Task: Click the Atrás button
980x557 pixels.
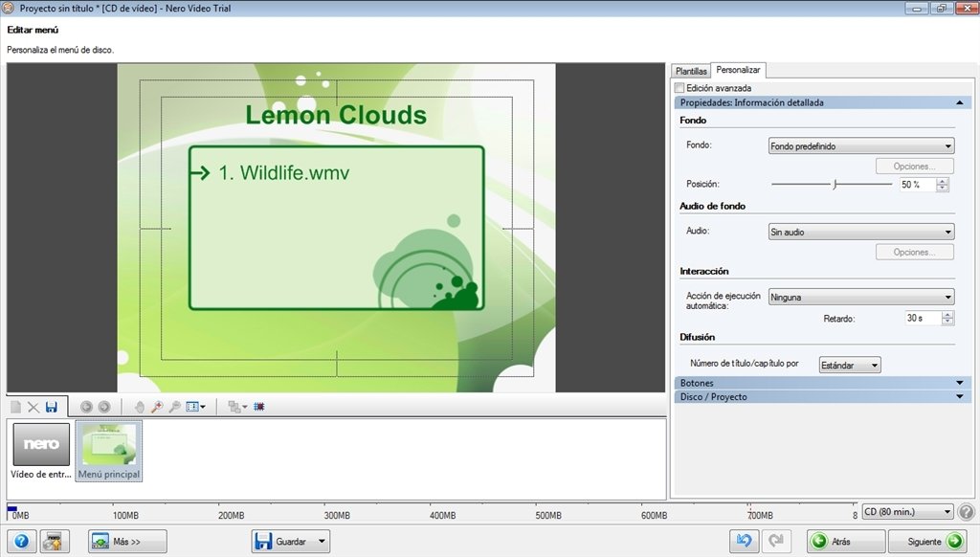Action: tap(846, 542)
